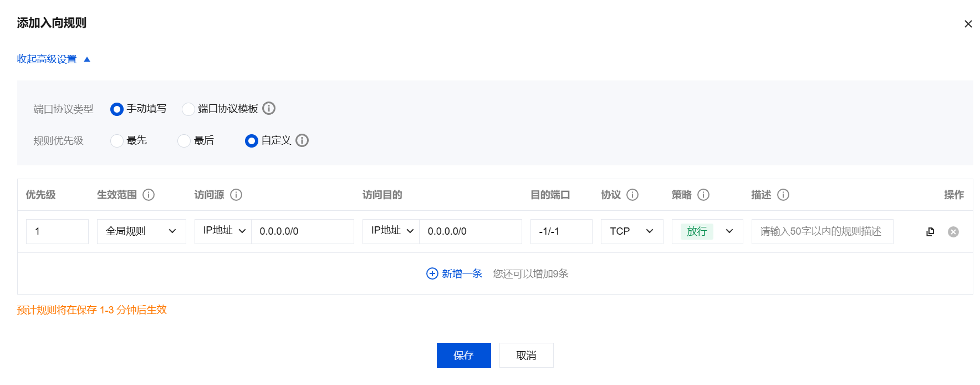980x385 pixels.
Task: Click info icon beside 自定义 priority
Action: click(302, 140)
